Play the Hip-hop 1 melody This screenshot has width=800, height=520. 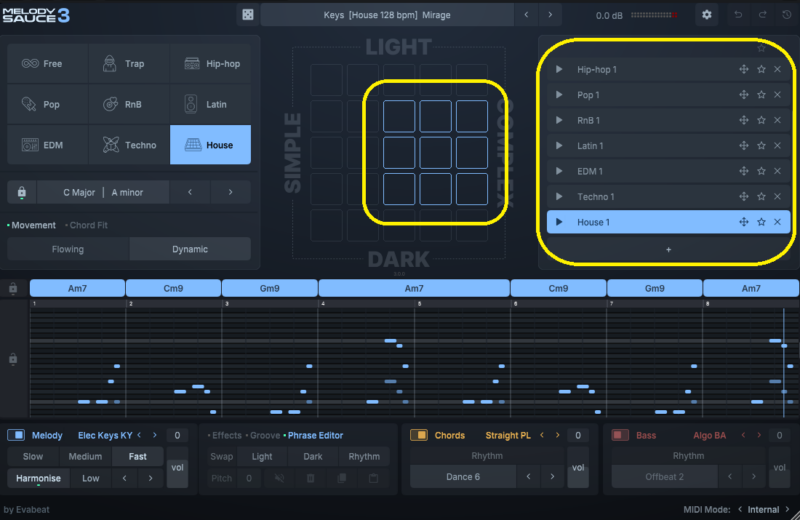pyautogui.click(x=559, y=70)
